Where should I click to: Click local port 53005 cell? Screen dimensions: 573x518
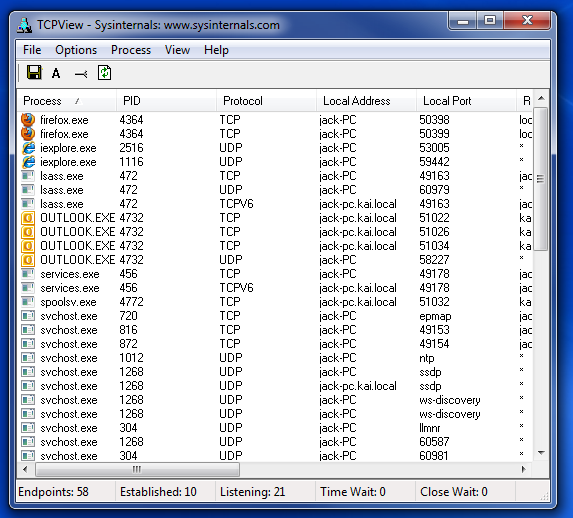tap(434, 148)
